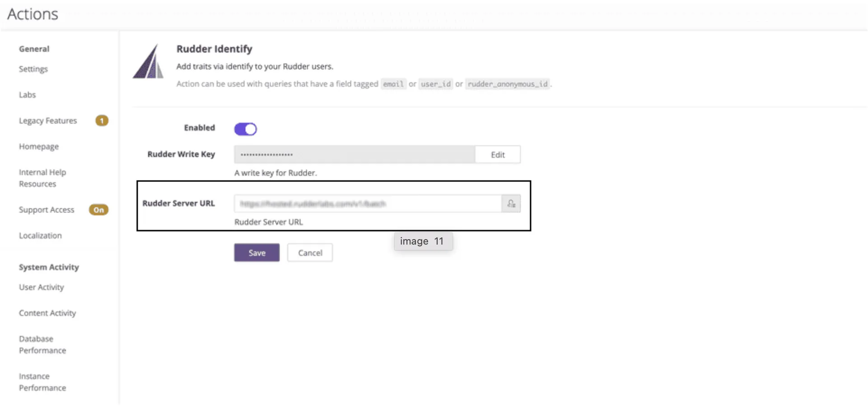
Task: Open Instance Performance page
Action: [42, 382]
